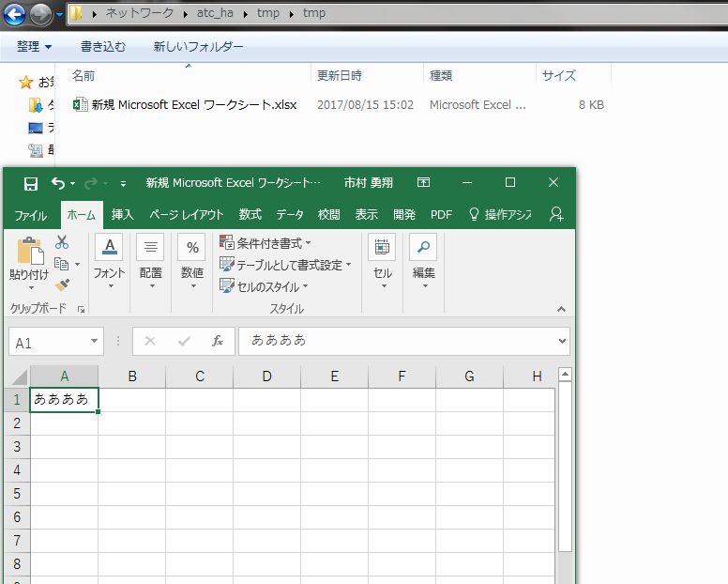
Task: Select 新規 Microsoft Excel ワークシート.xlsx file
Action: 185,104
